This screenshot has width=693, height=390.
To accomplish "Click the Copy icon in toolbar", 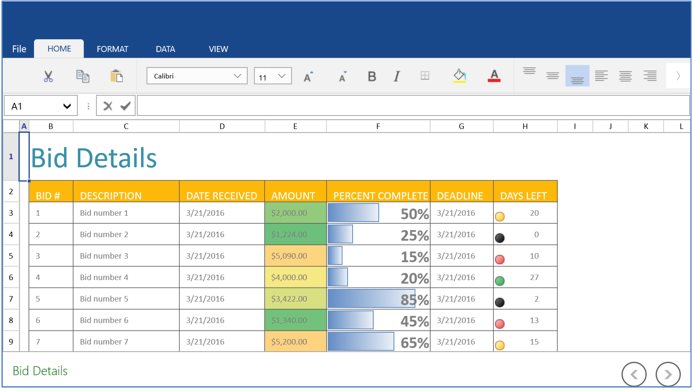I will tap(83, 76).
